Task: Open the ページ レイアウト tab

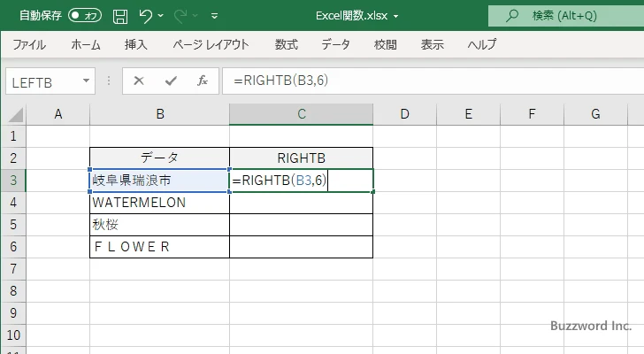Action: pyautogui.click(x=211, y=44)
